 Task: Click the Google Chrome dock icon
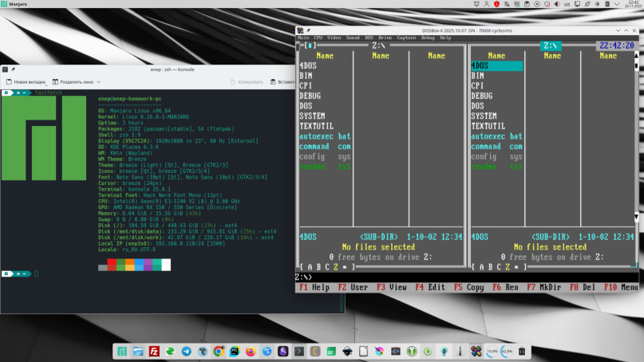(219, 351)
